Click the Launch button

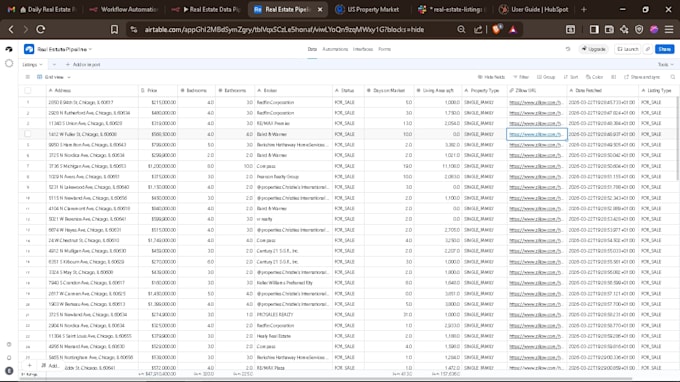(x=628, y=49)
